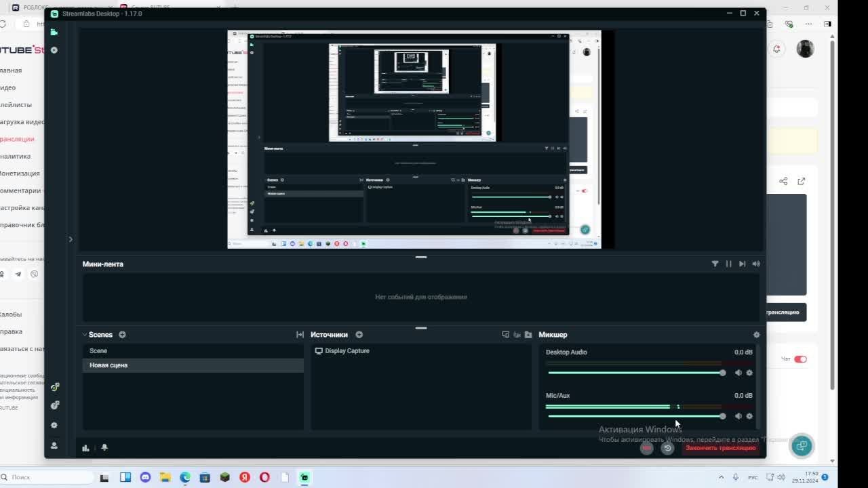The image size is (868, 488).
Task: Click the second icon in Источники toolbar
Action: pyautogui.click(x=517, y=335)
